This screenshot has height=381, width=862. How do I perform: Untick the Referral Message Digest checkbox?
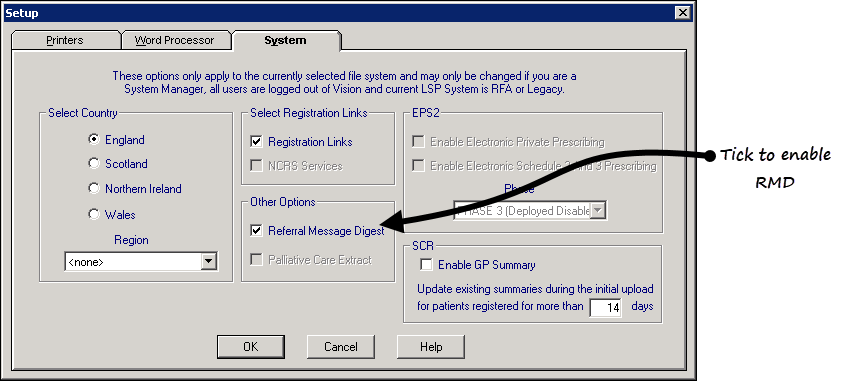(x=256, y=231)
